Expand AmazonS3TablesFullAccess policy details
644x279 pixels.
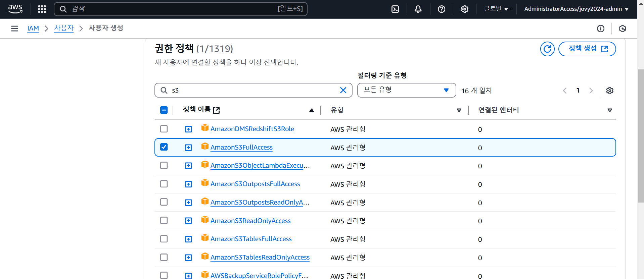coord(188,239)
